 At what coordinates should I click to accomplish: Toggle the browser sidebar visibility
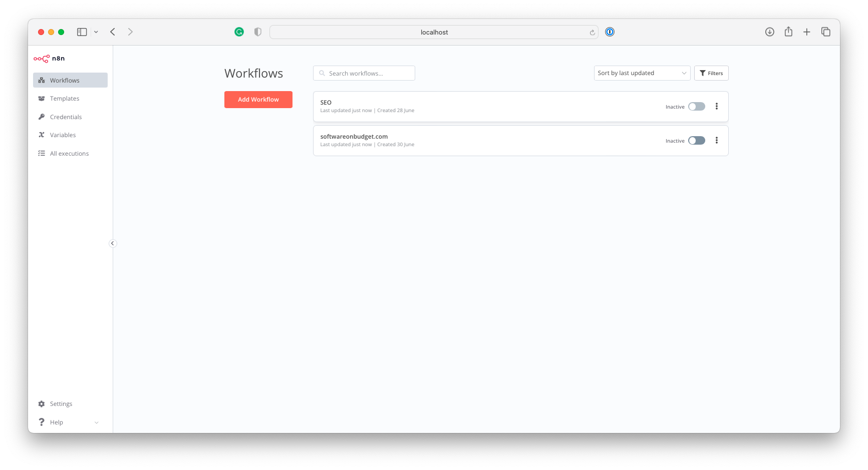(81, 32)
